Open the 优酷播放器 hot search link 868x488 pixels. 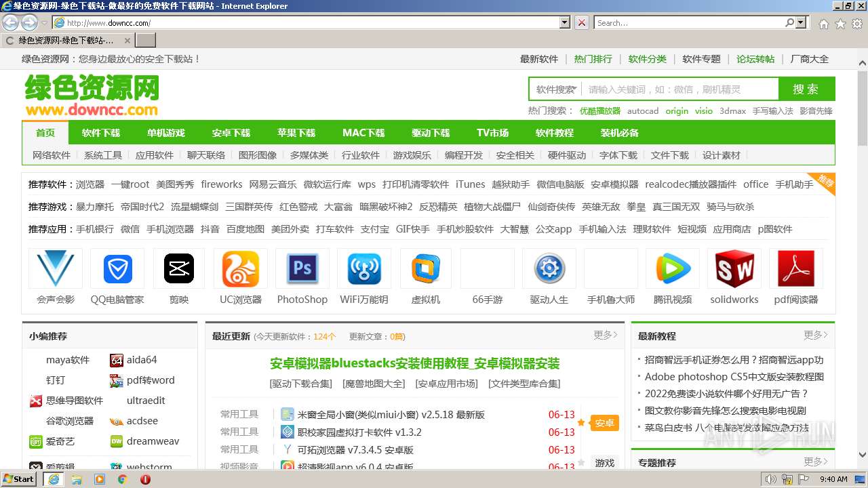point(600,110)
